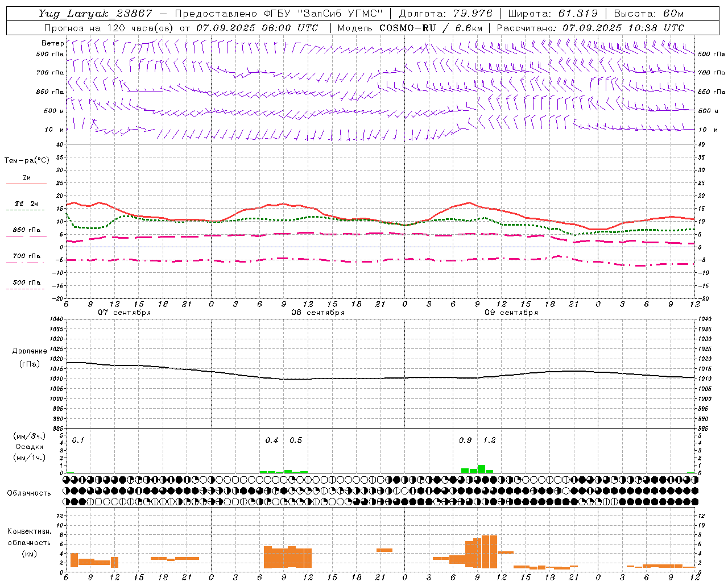
Task: Click the Облачность row label
Action: [29, 493]
